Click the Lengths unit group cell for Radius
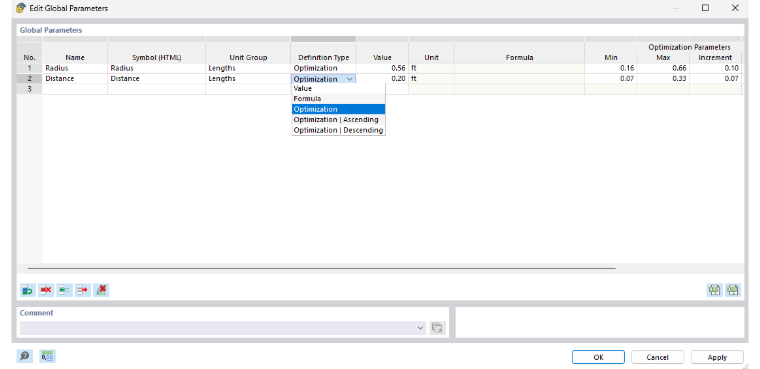 pos(248,68)
